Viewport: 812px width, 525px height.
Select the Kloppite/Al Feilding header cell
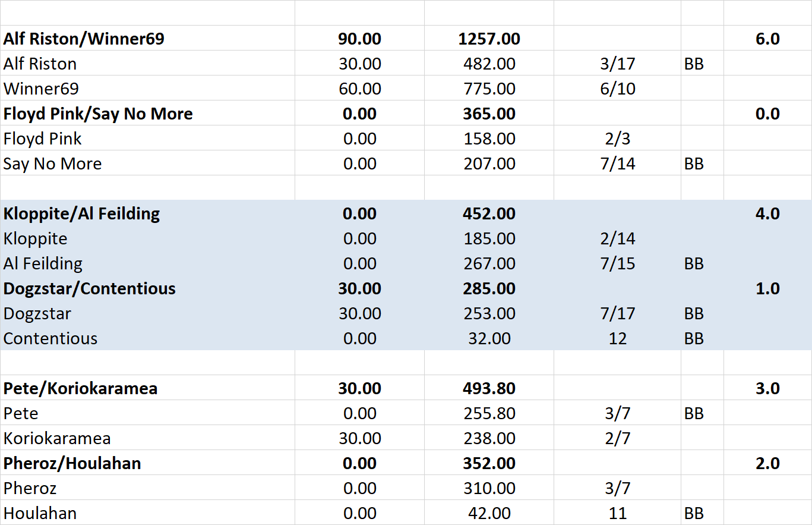click(147, 213)
